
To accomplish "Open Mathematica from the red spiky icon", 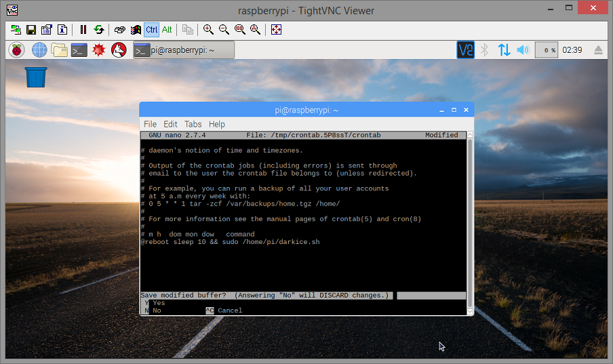I will [x=98, y=50].
